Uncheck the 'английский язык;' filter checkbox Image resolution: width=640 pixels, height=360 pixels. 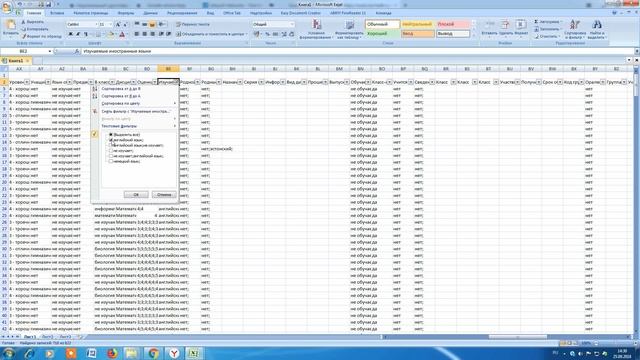[111, 140]
